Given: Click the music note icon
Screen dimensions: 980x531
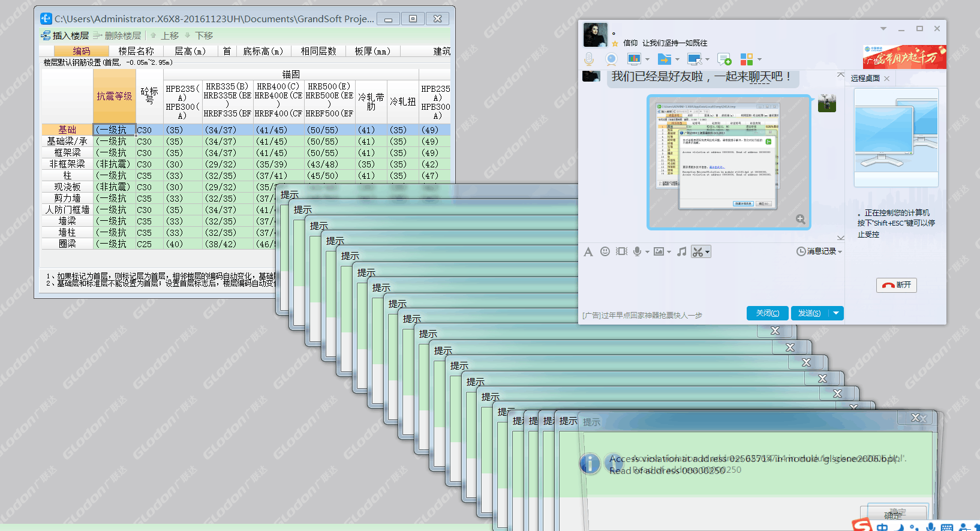Looking at the screenshot, I should point(682,251).
